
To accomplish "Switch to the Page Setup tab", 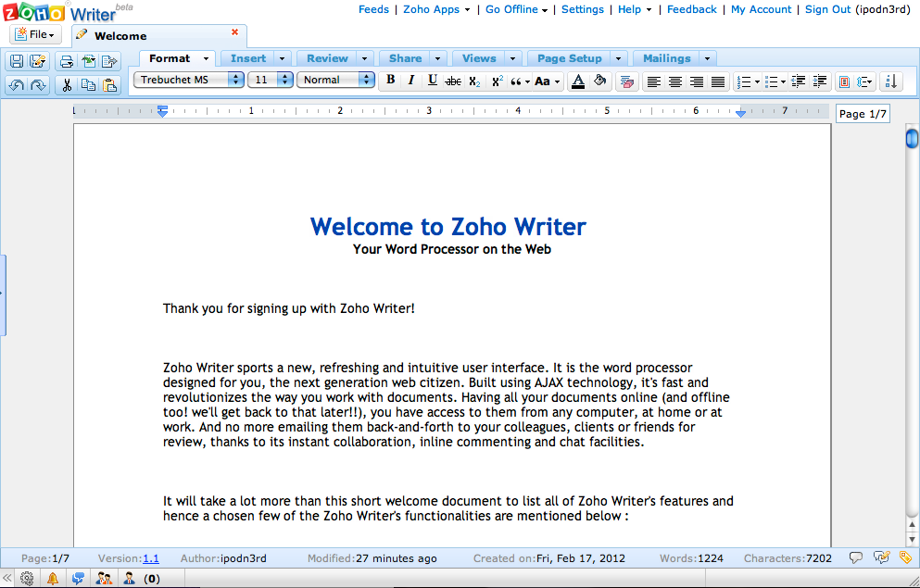I will point(570,58).
